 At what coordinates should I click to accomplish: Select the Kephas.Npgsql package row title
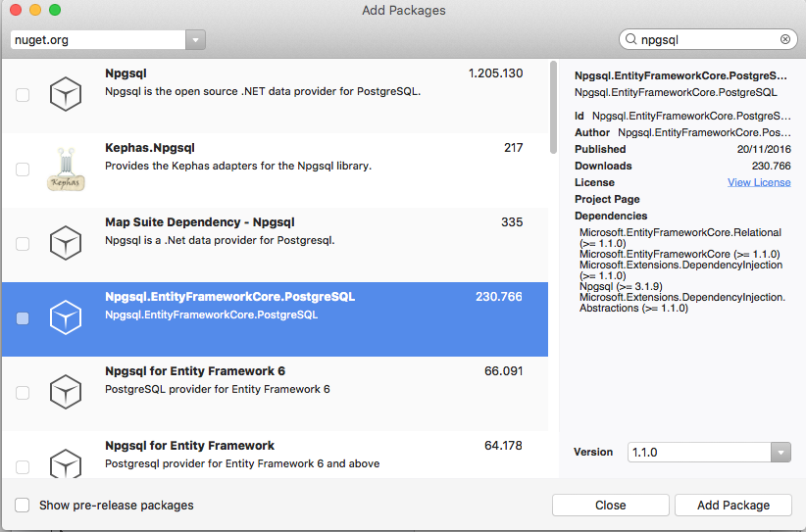tap(150, 148)
